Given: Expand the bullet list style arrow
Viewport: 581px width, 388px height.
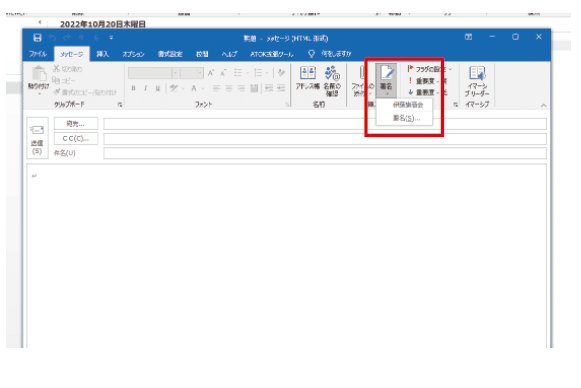Looking at the screenshot, I should (x=247, y=73).
